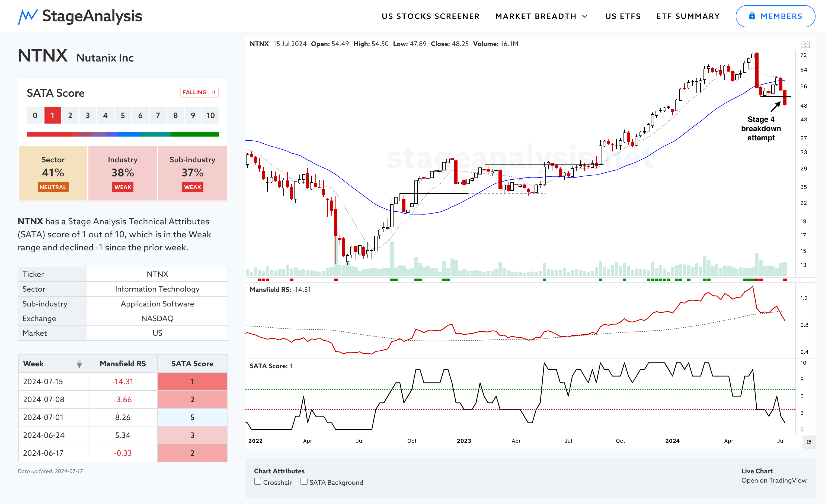The height and width of the screenshot is (504, 825).
Task: Click the Members button
Action: tap(775, 16)
